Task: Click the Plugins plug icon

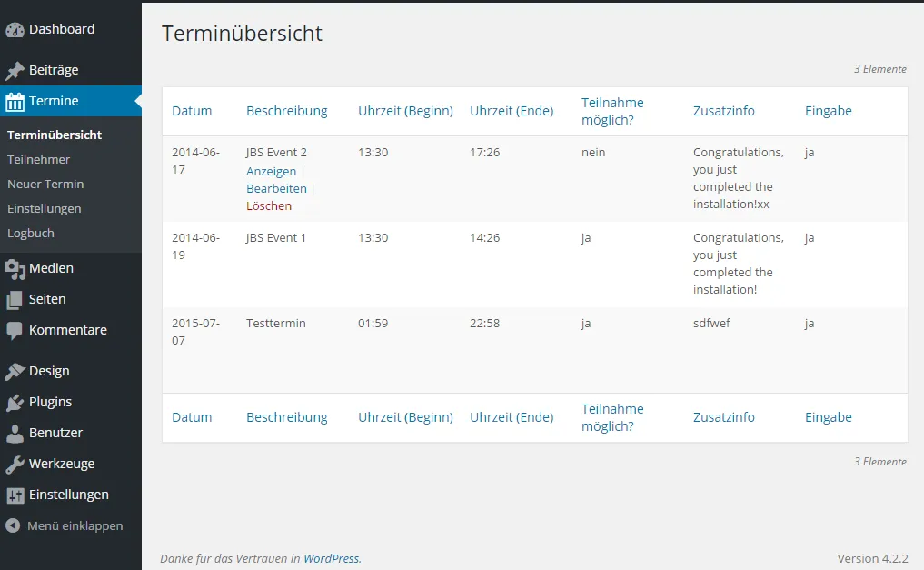Action: coord(15,403)
